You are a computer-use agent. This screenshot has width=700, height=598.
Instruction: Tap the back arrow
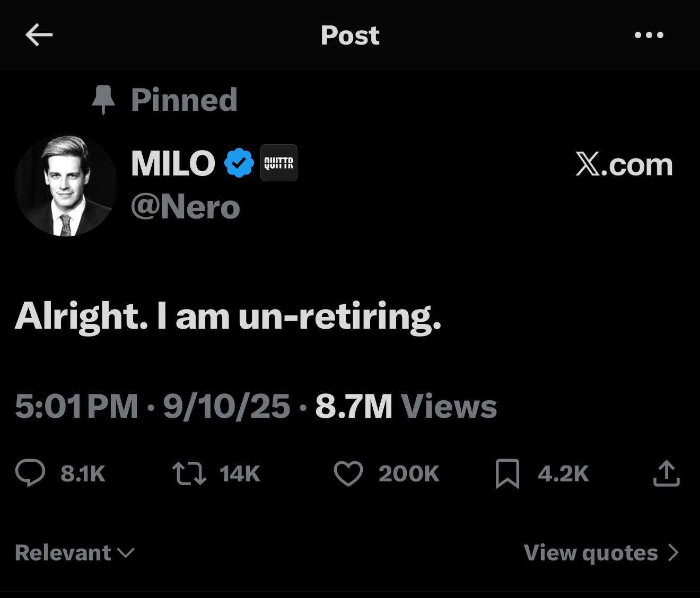(39, 36)
